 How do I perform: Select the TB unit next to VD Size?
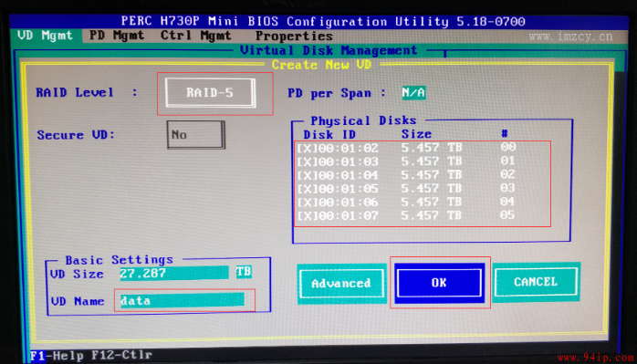pos(244,272)
